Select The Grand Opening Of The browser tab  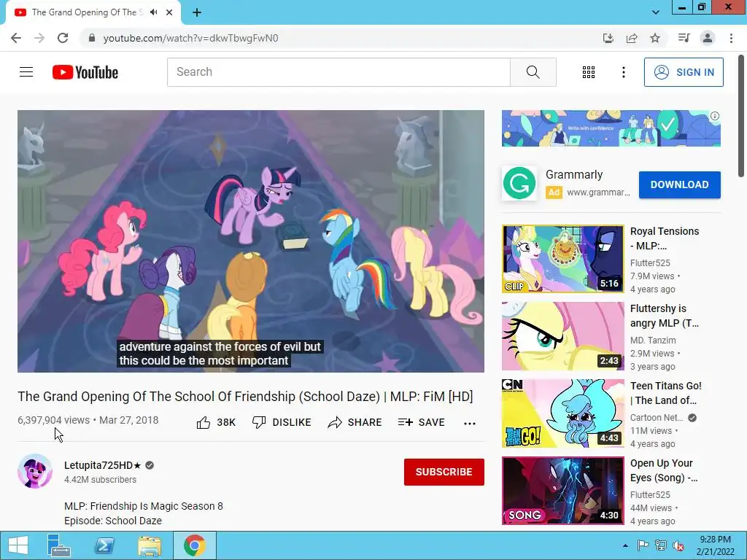click(93, 12)
